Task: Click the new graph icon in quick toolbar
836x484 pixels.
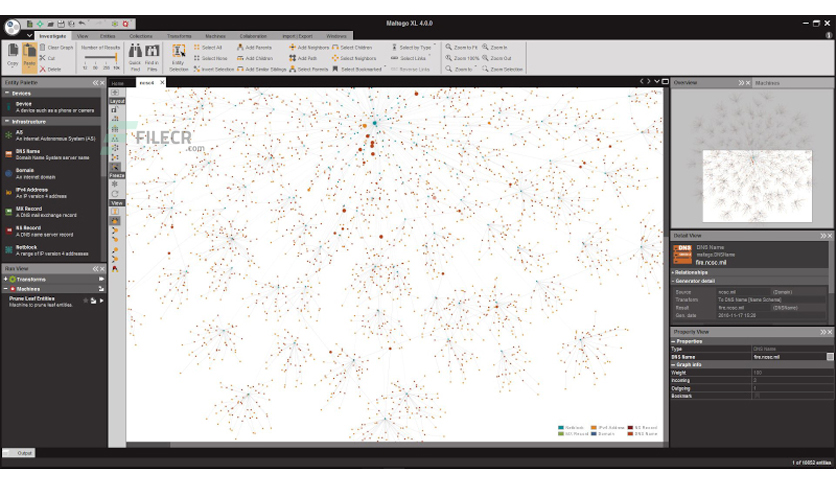Action: [30, 24]
